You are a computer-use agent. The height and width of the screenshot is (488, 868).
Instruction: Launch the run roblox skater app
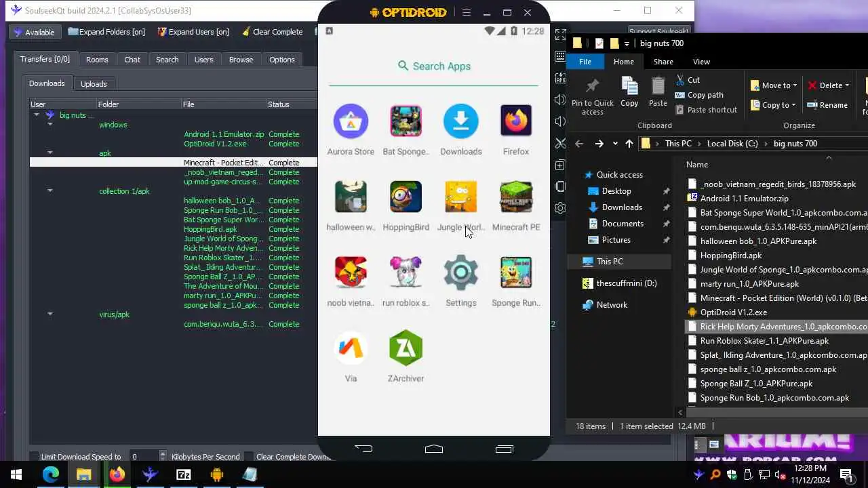point(406,272)
